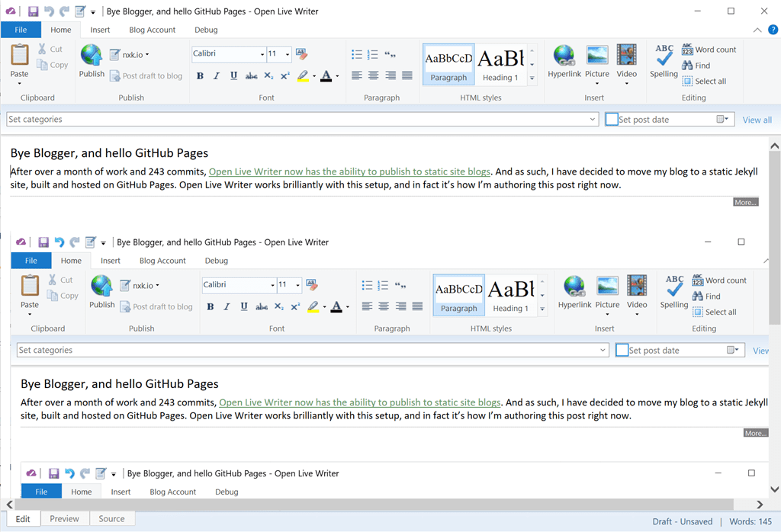Open the nxk.io blog account dropdown at top
Image resolution: width=781 pixels, height=532 pixels.
[130, 54]
